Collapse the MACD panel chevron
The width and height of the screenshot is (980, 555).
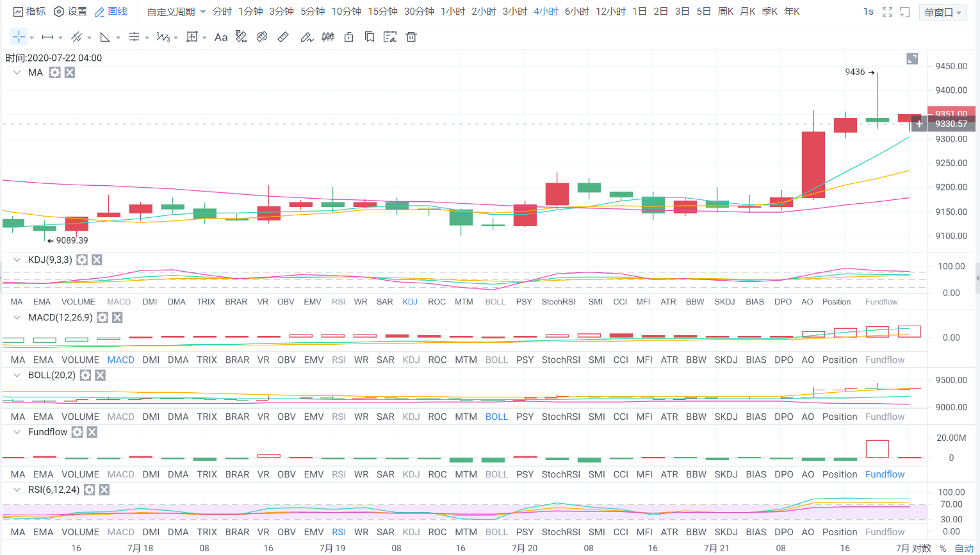pos(17,317)
